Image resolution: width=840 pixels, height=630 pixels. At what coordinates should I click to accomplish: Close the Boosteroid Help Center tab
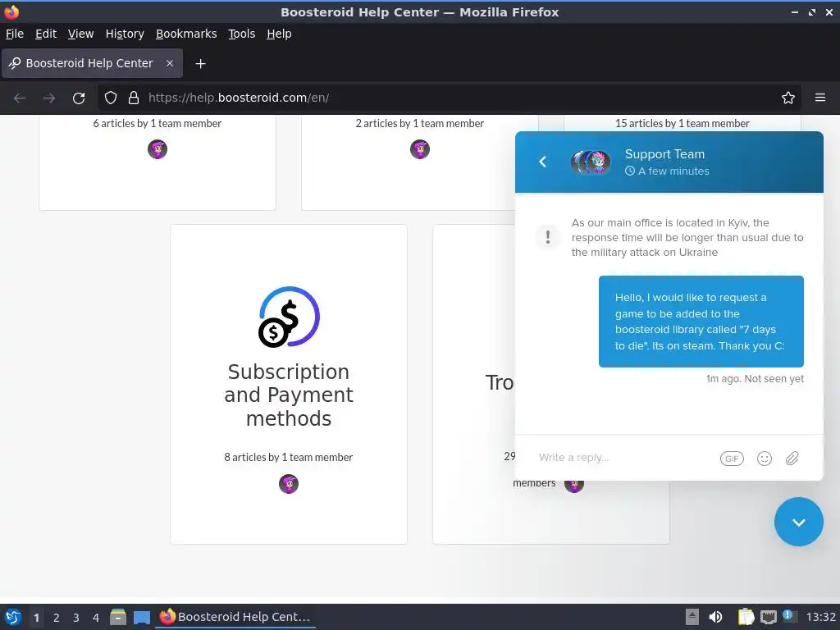pyautogui.click(x=170, y=63)
